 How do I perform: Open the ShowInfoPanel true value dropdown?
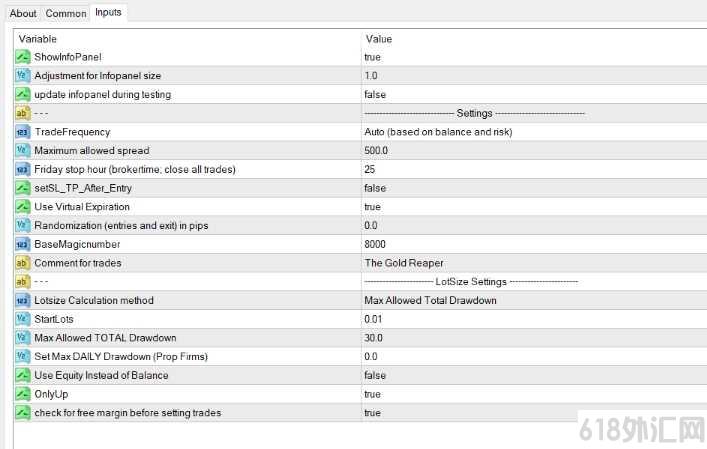(x=534, y=57)
